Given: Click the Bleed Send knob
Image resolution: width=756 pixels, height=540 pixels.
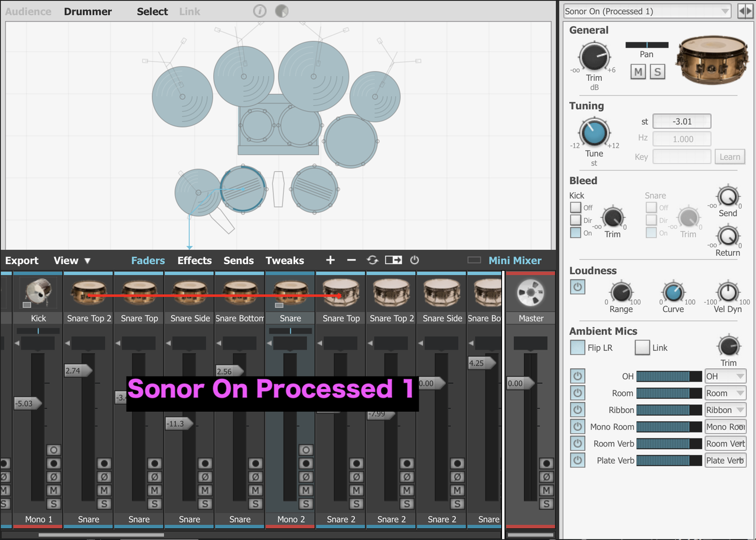Looking at the screenshot, I should point(728,197).
